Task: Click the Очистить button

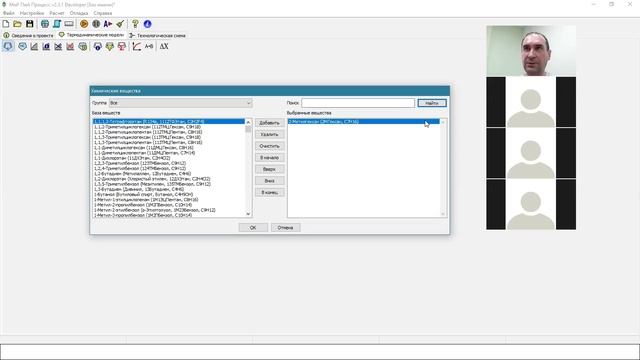Action: click(x=269, y=146)
